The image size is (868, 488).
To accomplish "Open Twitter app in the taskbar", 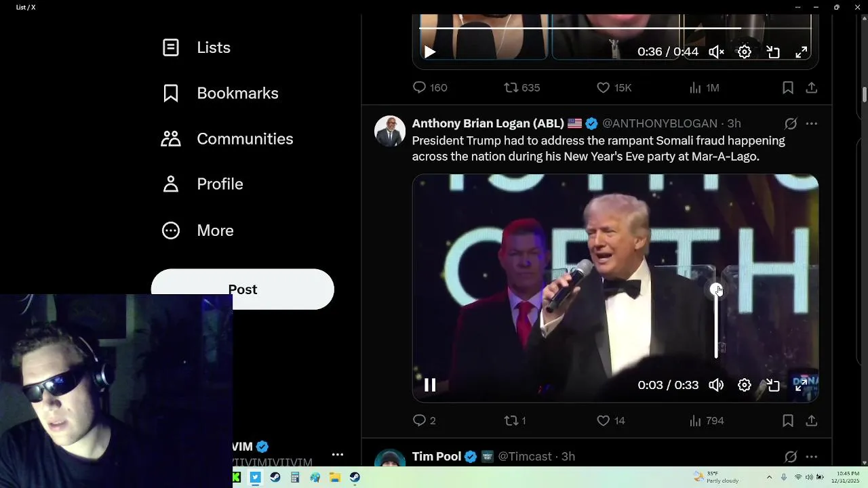I will point(255,477).
